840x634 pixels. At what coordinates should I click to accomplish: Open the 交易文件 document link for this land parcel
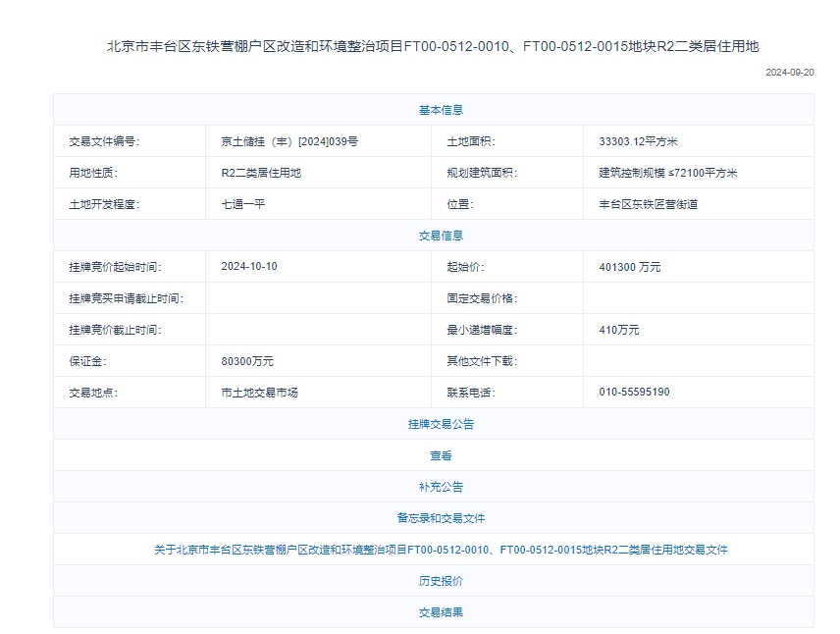tap(441, 550)
